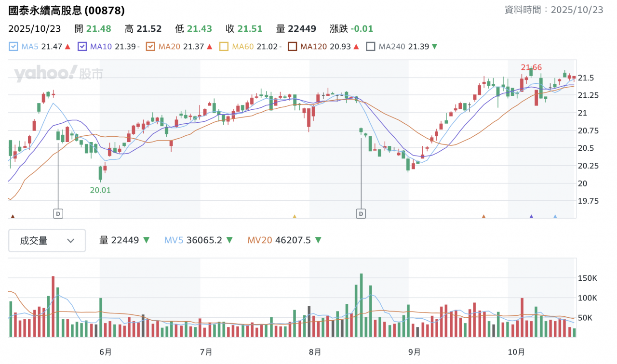Click the orange triangle marker on the chart baseline

[x=483, y=217]
